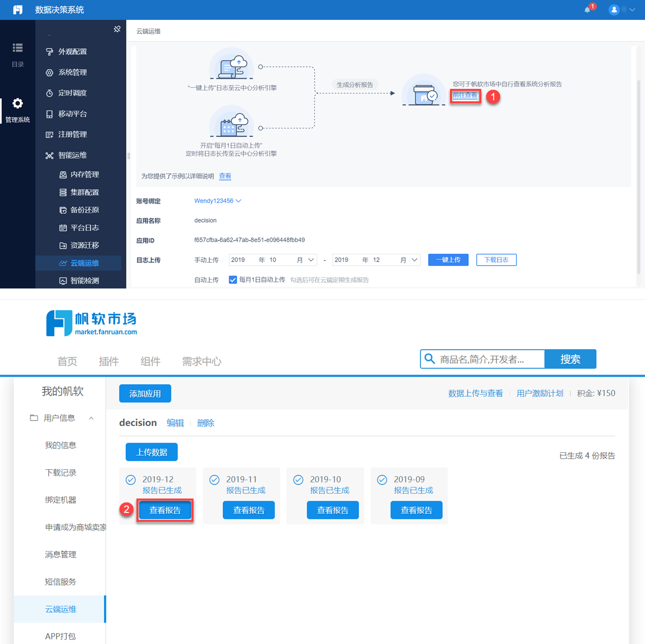645x644 pixels.
Task: Open 注册管理 menu item
Action: pyautogui.click(x=72, y=135)
